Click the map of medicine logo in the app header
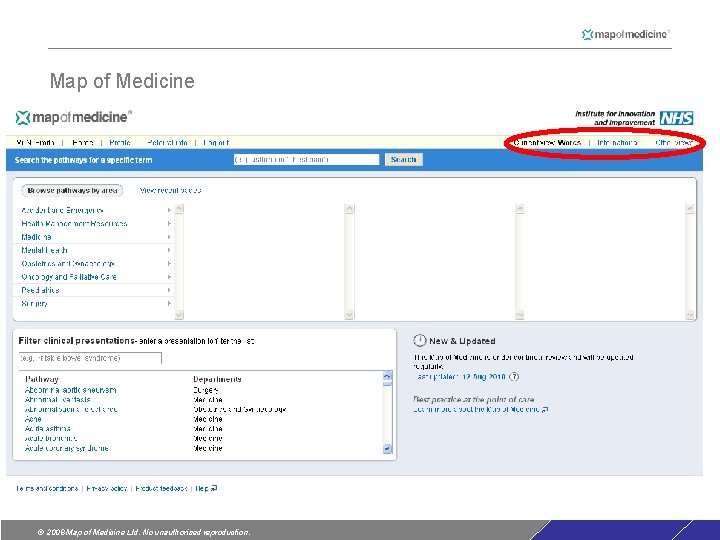720x540 pixels. coord(73,117)
